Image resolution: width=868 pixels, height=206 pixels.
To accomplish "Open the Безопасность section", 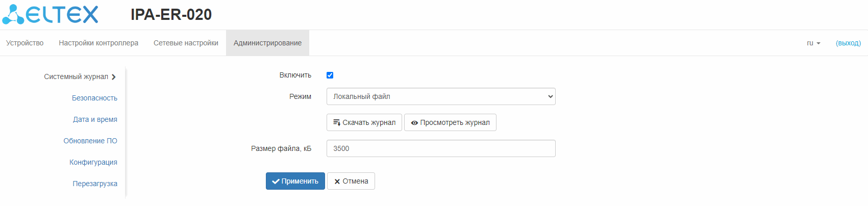I will pos(94,98).
